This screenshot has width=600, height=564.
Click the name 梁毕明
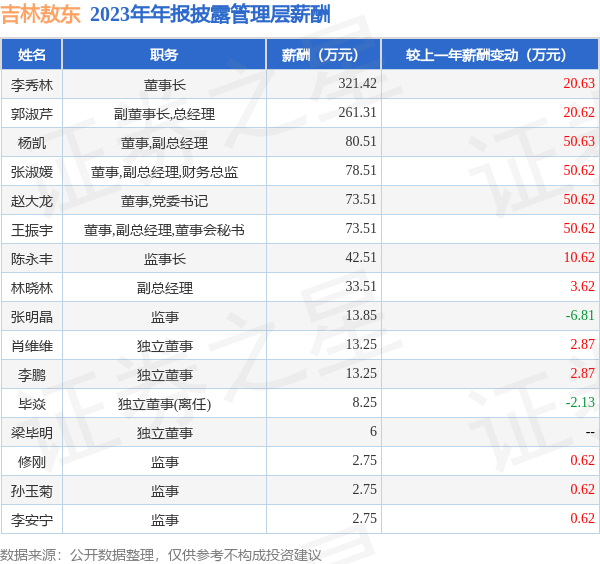(32, 433)
